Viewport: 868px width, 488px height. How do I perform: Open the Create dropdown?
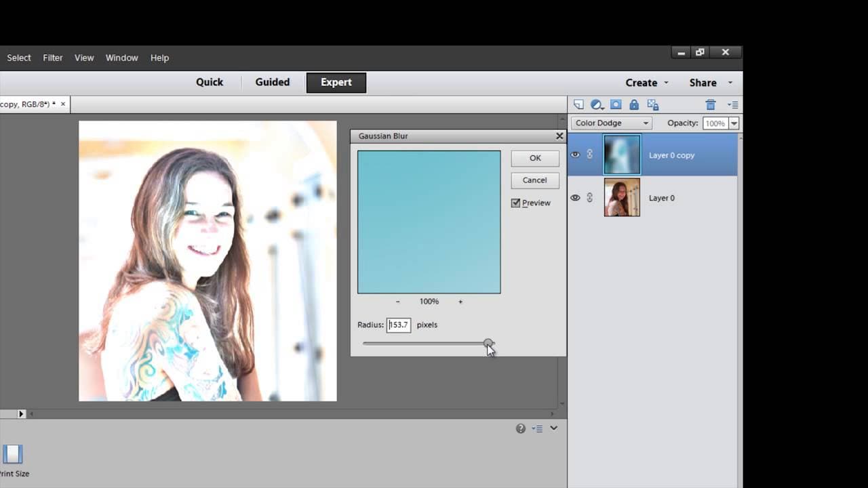647,83
